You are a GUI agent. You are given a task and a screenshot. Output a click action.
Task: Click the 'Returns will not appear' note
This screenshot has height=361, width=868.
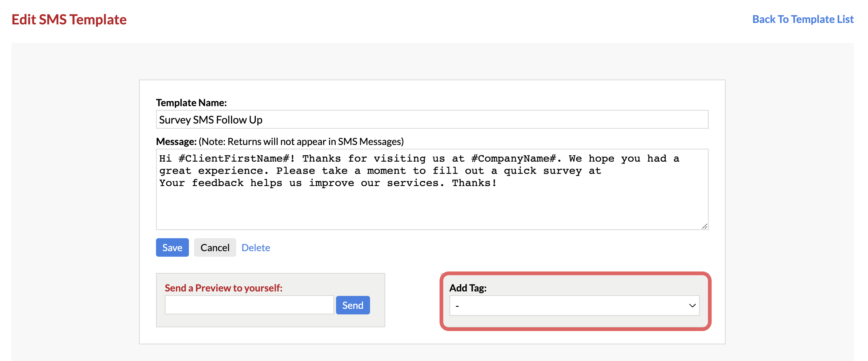(301, 142)
